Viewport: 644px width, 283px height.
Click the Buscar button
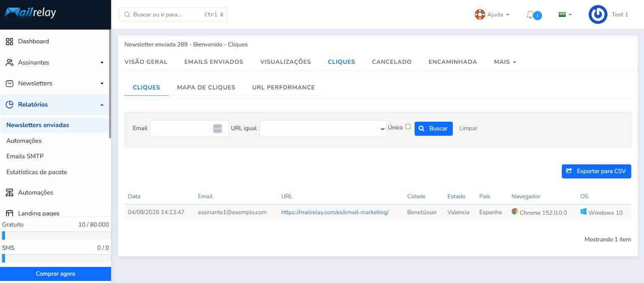434,128
